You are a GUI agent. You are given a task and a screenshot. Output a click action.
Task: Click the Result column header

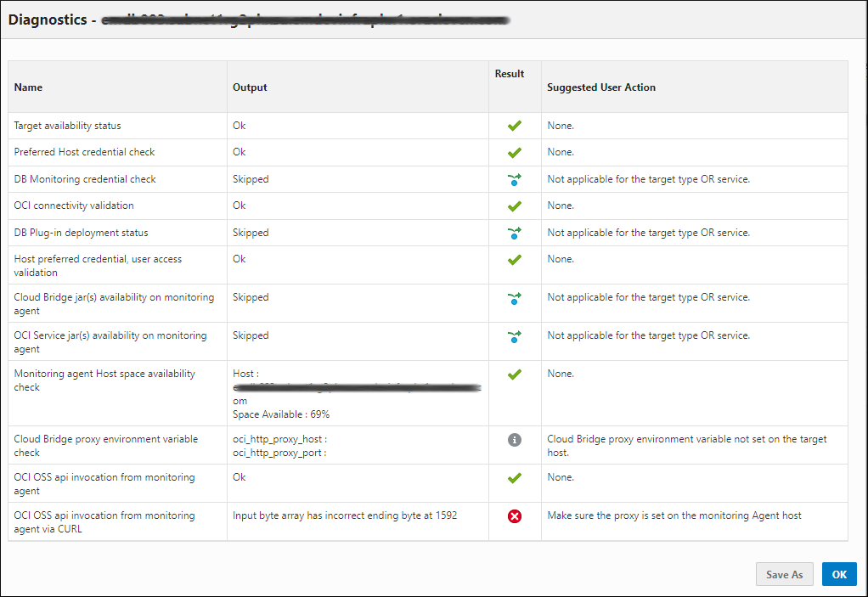click(510, 74)
